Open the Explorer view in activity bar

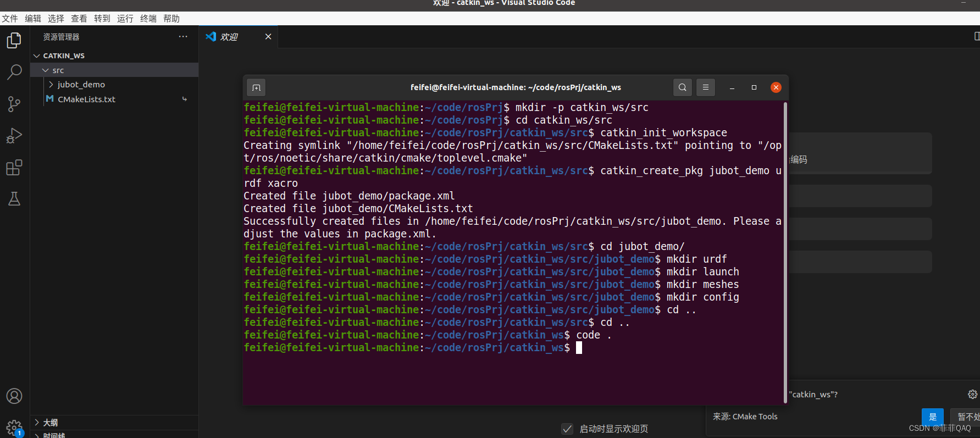(x=14, y=40)
